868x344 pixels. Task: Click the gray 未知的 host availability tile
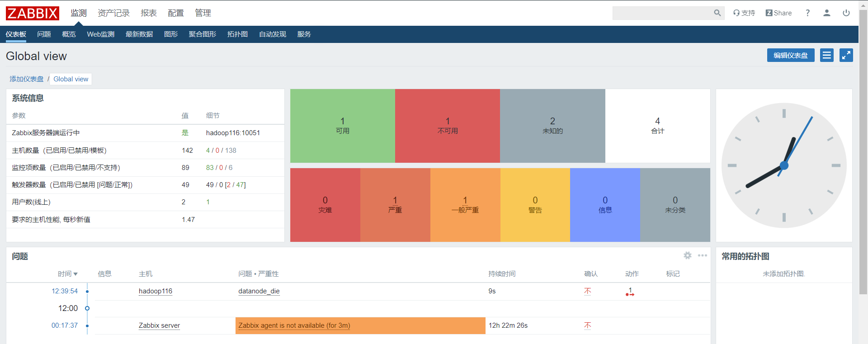(552, 126)
